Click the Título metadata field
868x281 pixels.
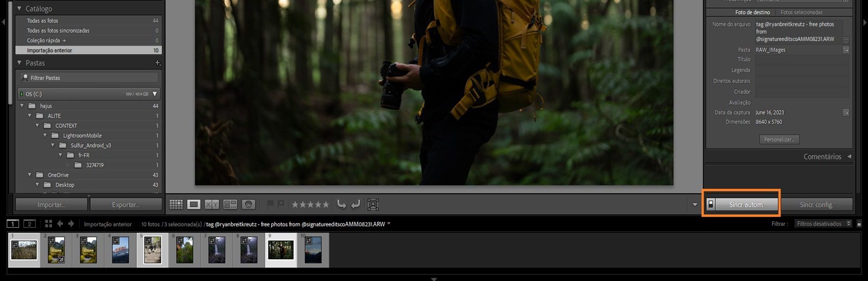tap(802, 60)
